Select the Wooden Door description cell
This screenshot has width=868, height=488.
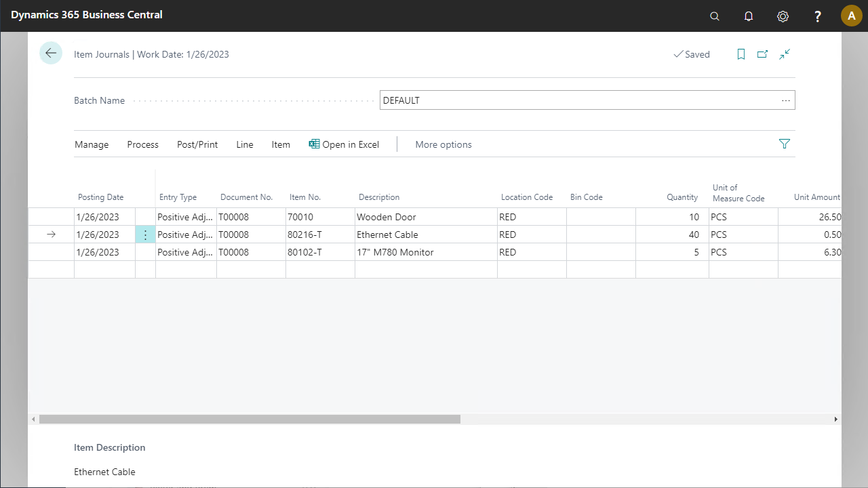pyautogui.click(x=426, y=217)
